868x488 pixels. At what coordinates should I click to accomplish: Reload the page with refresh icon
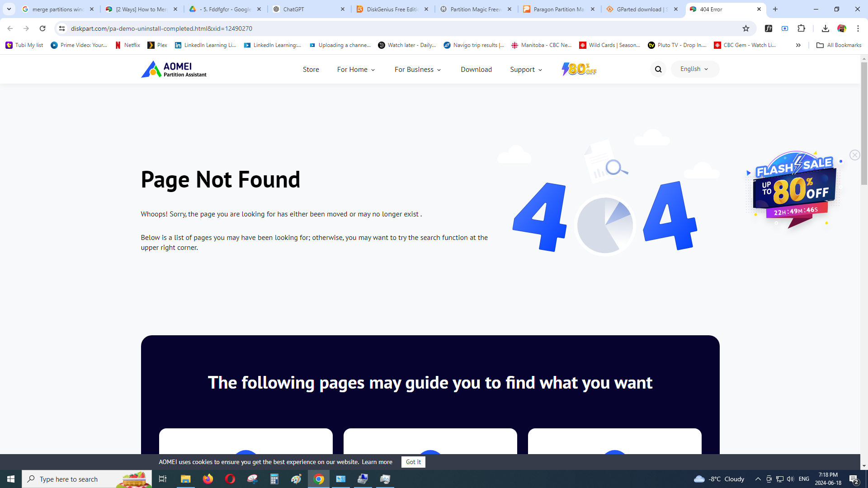42,28
